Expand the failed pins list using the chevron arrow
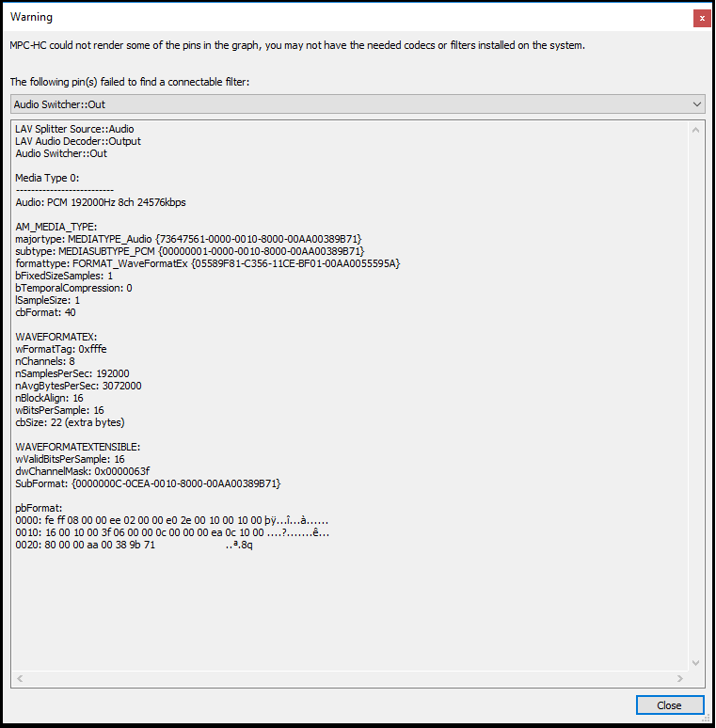 (x=696, y=104)
